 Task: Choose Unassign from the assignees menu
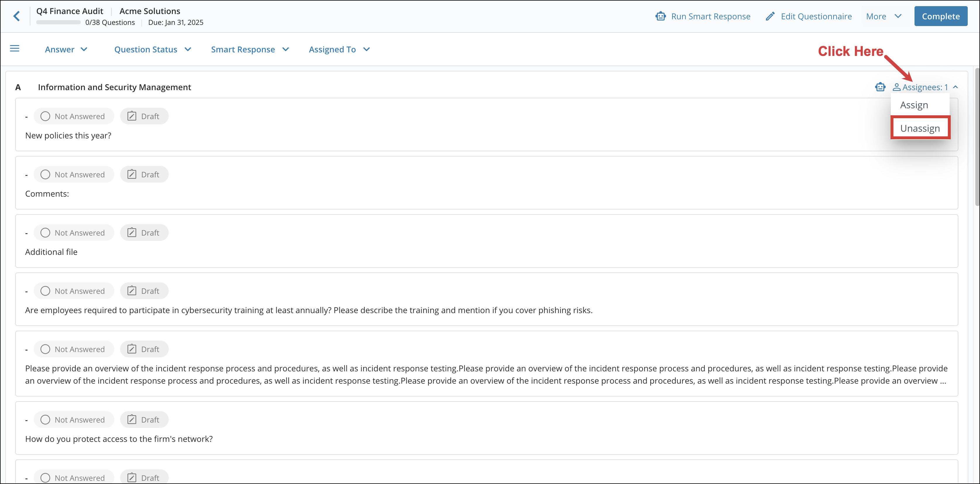coord(920,128)
